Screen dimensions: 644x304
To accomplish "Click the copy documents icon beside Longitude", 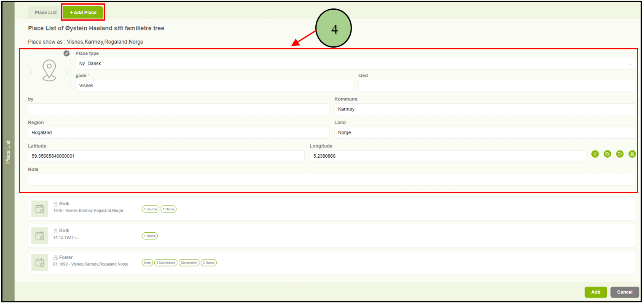I will point(607,154).
